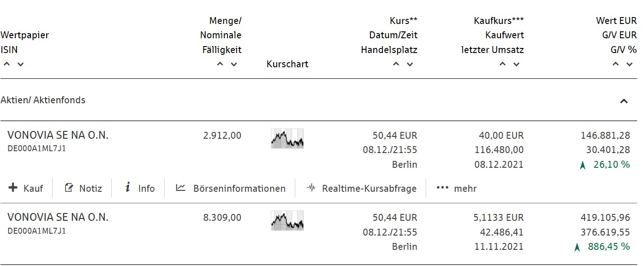Viewport: 644px width, 266px height.
Task: Sort Kaufkurs column ascending arrow
Action: point(502,64)
